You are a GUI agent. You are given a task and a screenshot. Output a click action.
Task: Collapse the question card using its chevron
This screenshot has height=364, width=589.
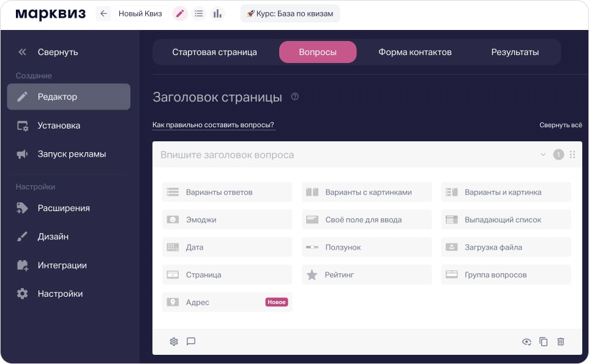541,155
